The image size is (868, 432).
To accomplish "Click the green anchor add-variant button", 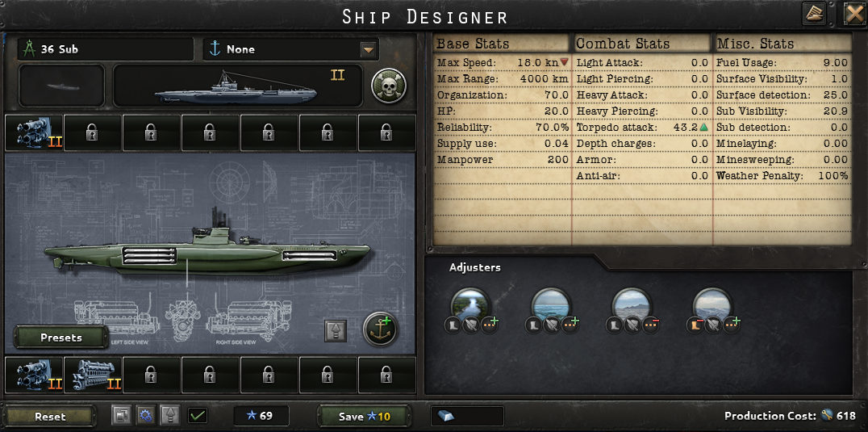I will [380, 329].
